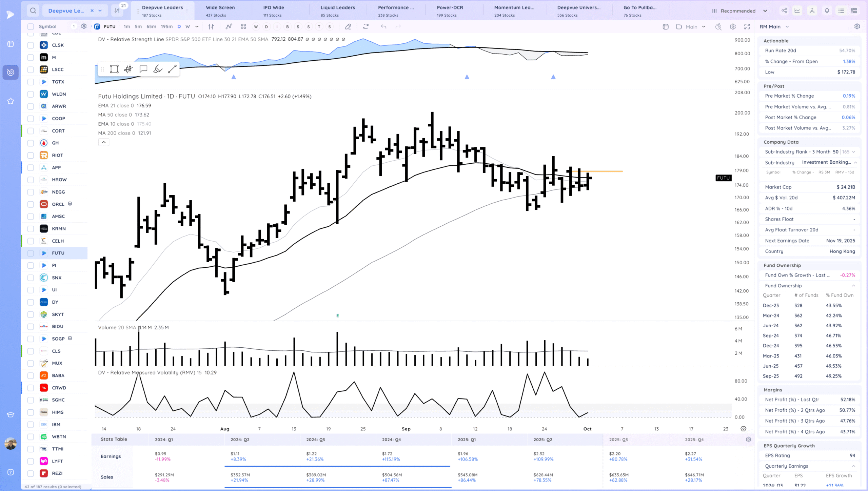Screen dimensions: 868x491
Task: Select the 65m timeframe button
Action: [151, 26]
